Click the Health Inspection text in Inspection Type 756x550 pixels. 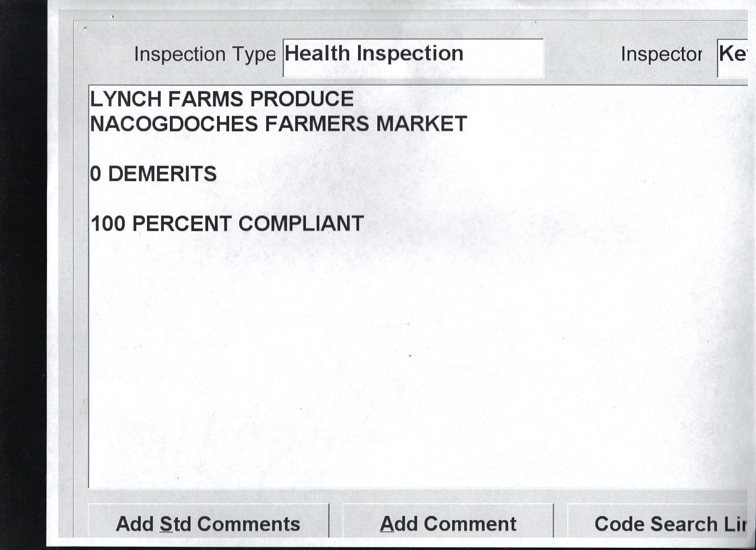(374, 54)
